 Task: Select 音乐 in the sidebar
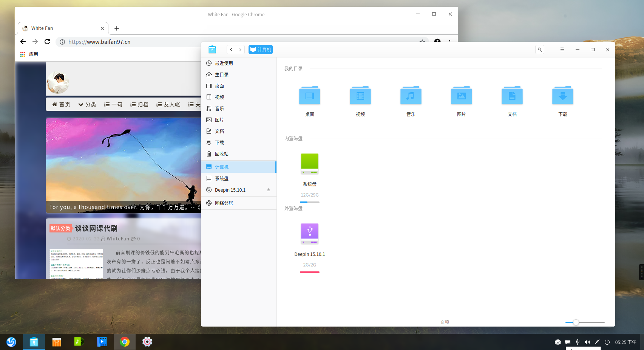coord(239,108)
